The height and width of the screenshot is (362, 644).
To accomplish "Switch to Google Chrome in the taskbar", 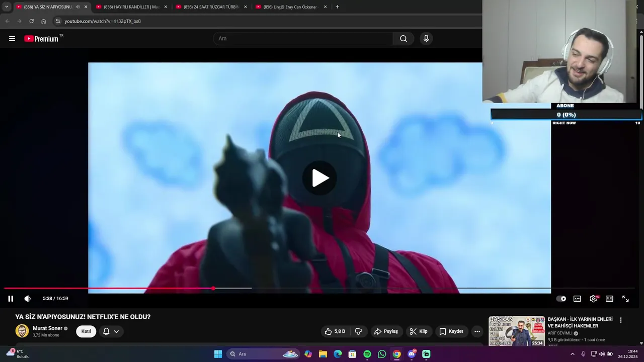I will pyautogui.click(x=397, y=354).
